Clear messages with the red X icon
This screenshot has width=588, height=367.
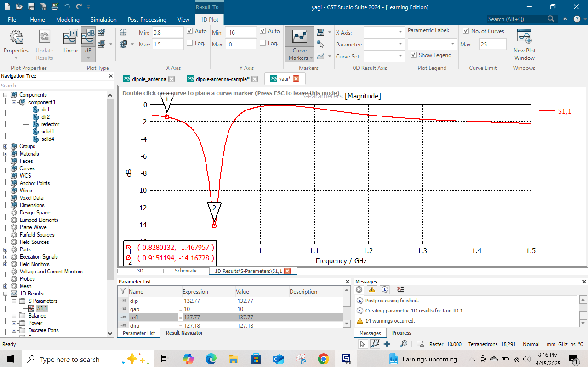pos(400,289)
